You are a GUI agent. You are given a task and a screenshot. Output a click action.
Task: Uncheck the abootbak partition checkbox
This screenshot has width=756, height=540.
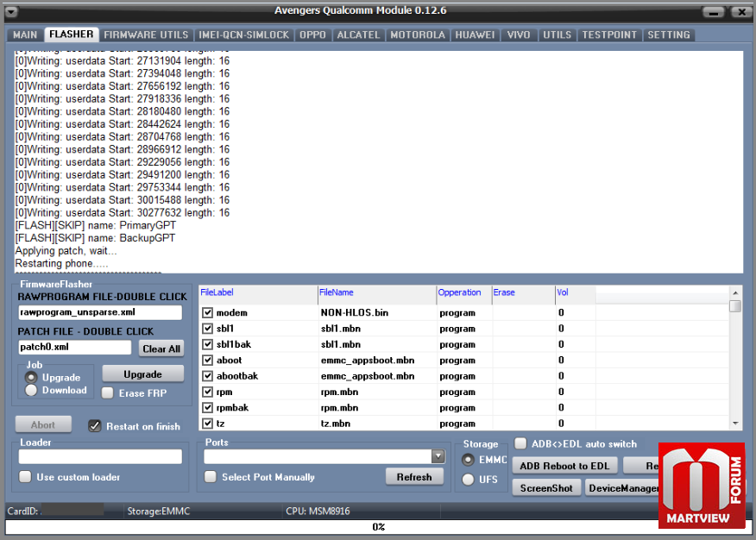(208, 376)
